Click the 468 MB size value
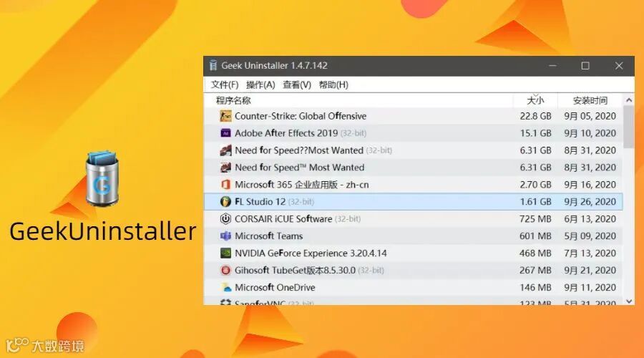Viewport: 644px width, 358px height. [x=535, y=253]
